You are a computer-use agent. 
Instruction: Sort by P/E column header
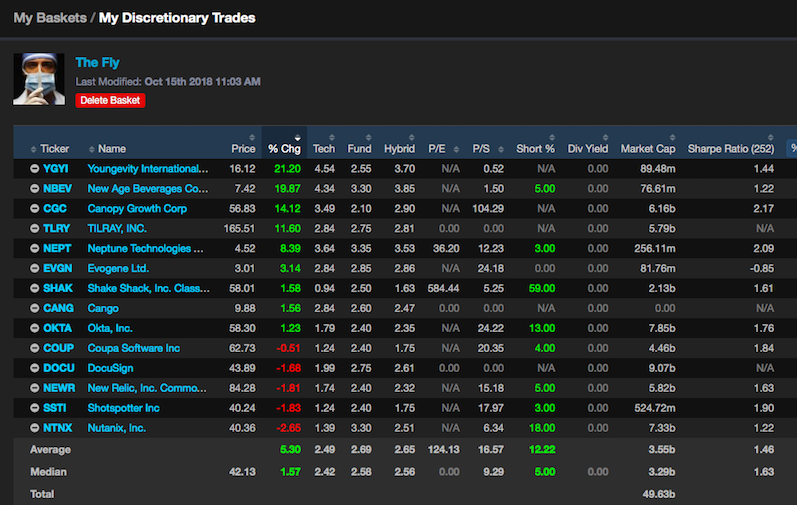point(443,149)
